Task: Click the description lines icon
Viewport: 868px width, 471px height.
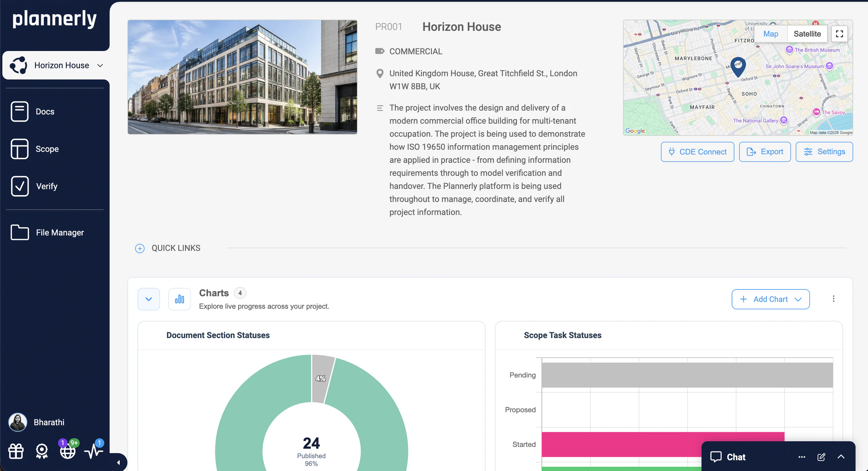Action: point(380,108)
